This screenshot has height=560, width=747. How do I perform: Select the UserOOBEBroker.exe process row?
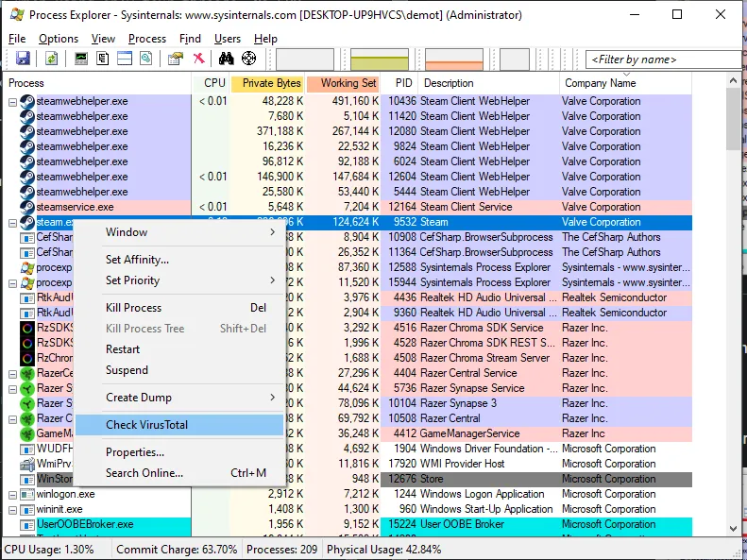tap(348, 524)
